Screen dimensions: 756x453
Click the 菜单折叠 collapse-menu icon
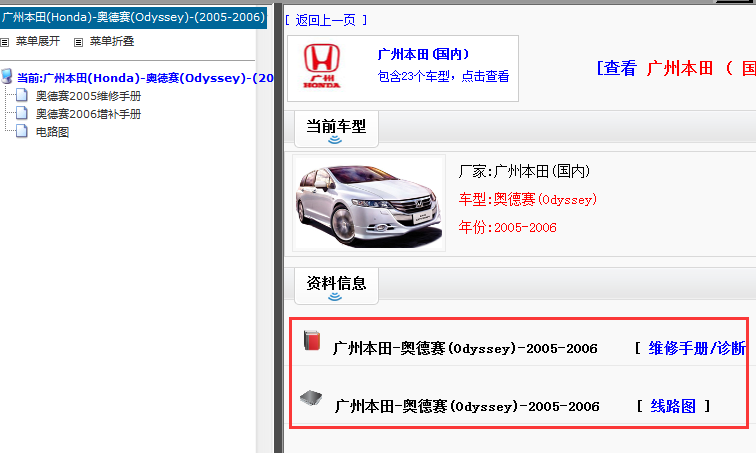78,42
